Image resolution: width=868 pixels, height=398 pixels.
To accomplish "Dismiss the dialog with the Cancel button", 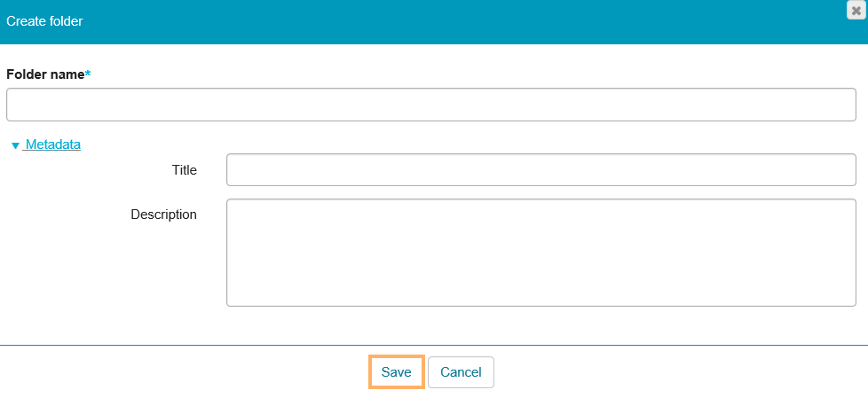I will click(x=461, y=372).
